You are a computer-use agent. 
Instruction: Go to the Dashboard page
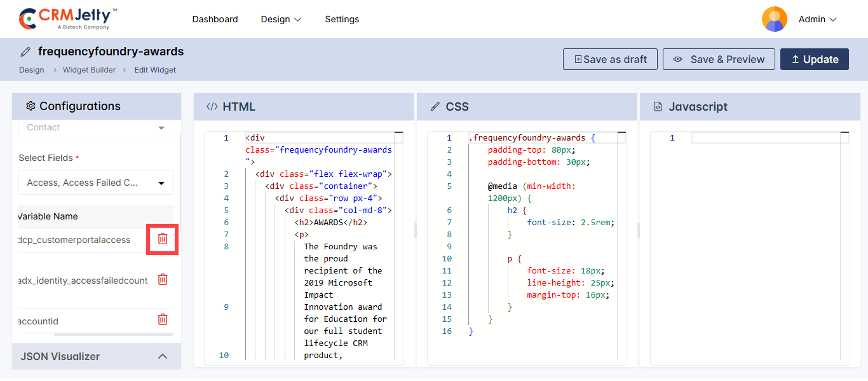(x=215, y=19)
